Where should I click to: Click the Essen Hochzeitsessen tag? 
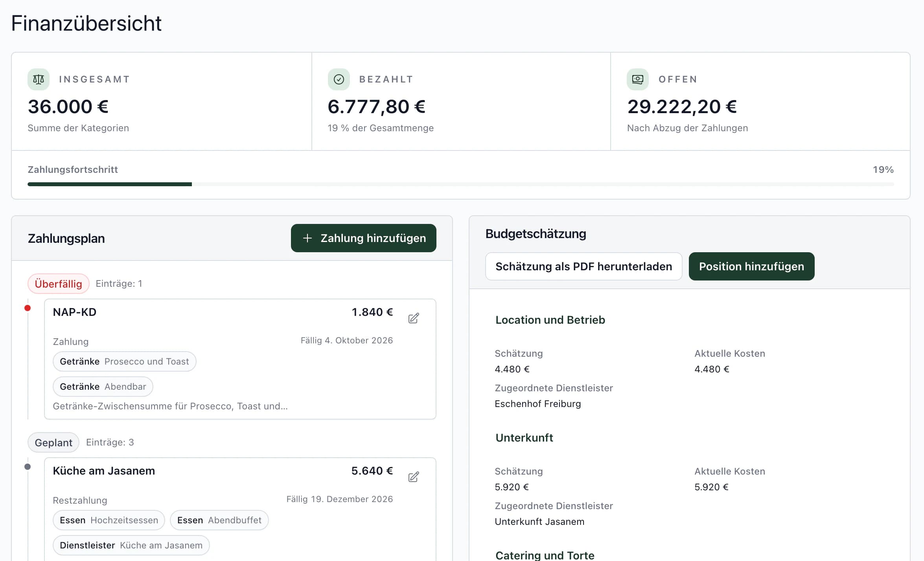[109, 520]
